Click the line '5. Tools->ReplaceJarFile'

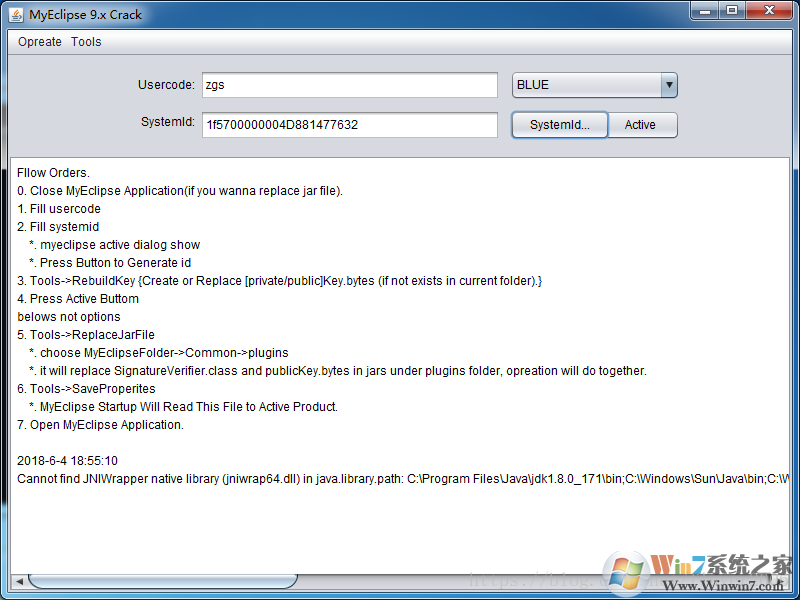point(86,335)
